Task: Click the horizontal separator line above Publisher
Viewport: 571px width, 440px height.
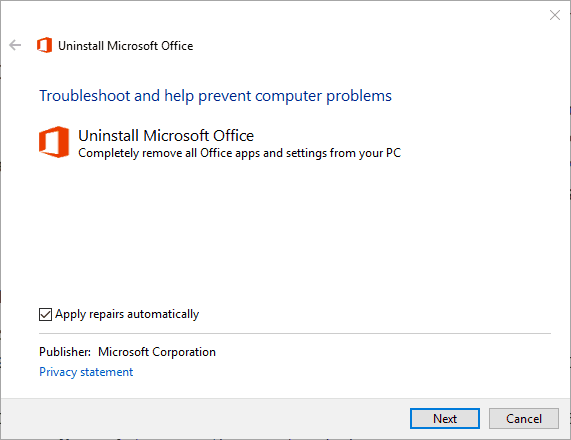Action: point(295,333)
